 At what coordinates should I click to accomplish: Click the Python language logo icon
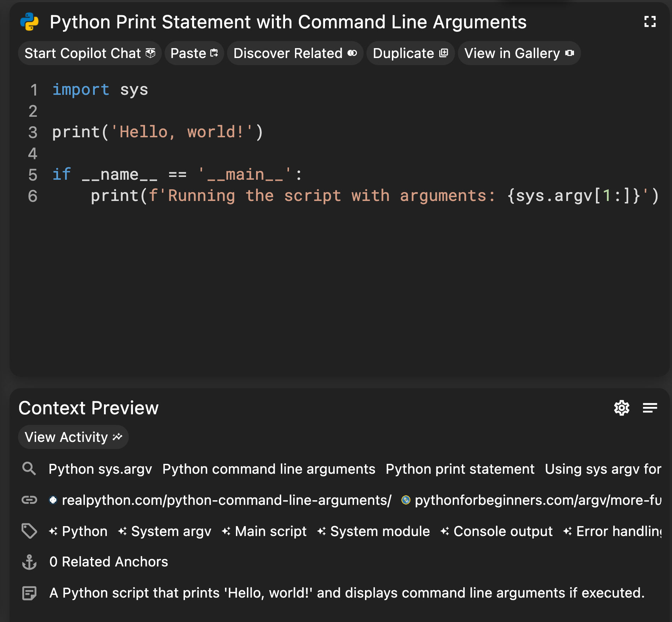click(29, 22)
